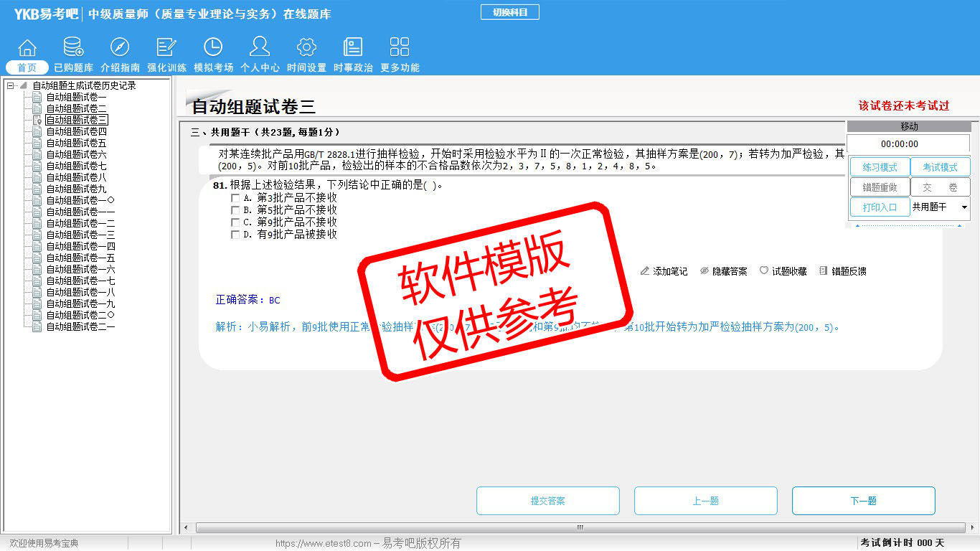Switch to 考试模式 tab

pyautogui.click(x=940, y=167)
